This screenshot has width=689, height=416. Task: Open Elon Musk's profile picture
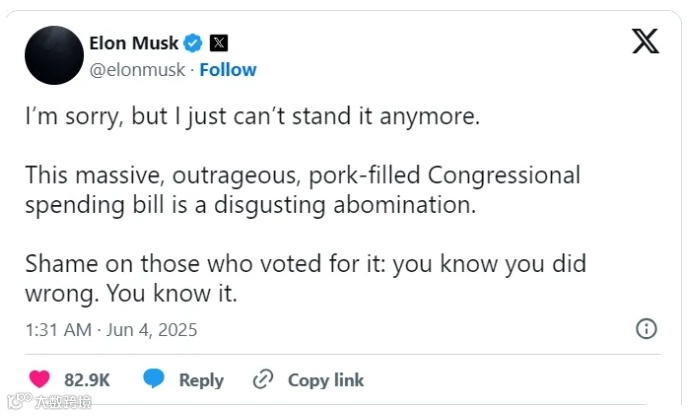point(52,55)
